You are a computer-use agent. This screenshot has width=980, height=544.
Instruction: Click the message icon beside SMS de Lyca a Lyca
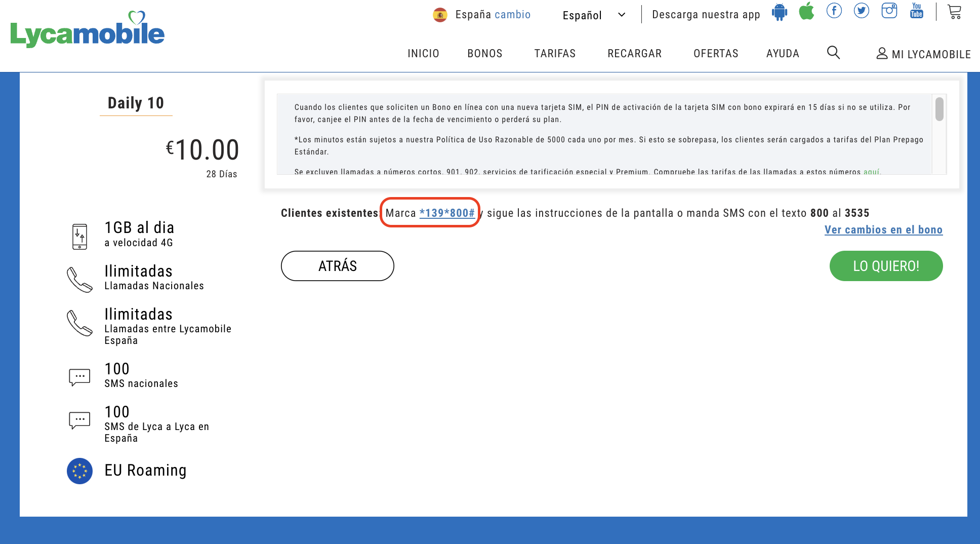tap(79, 420)
